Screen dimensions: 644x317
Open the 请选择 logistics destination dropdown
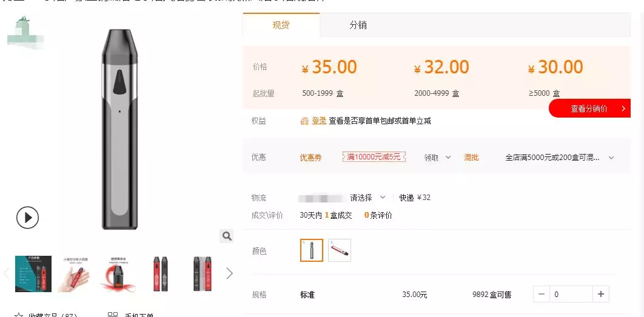click(367, 198)
